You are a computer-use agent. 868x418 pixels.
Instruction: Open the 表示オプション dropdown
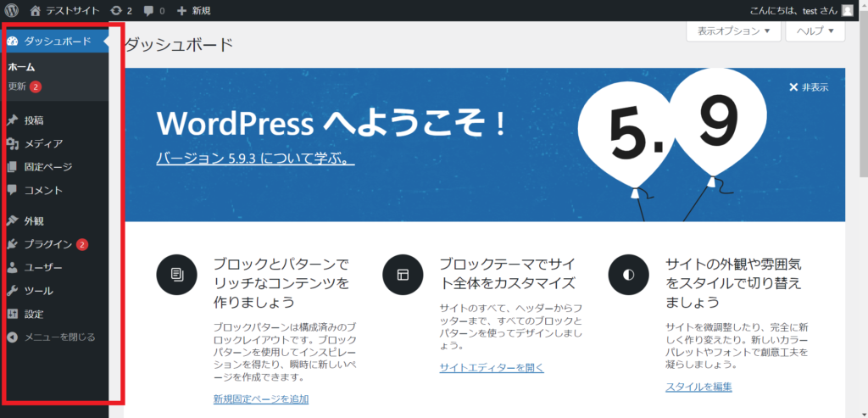733,31
